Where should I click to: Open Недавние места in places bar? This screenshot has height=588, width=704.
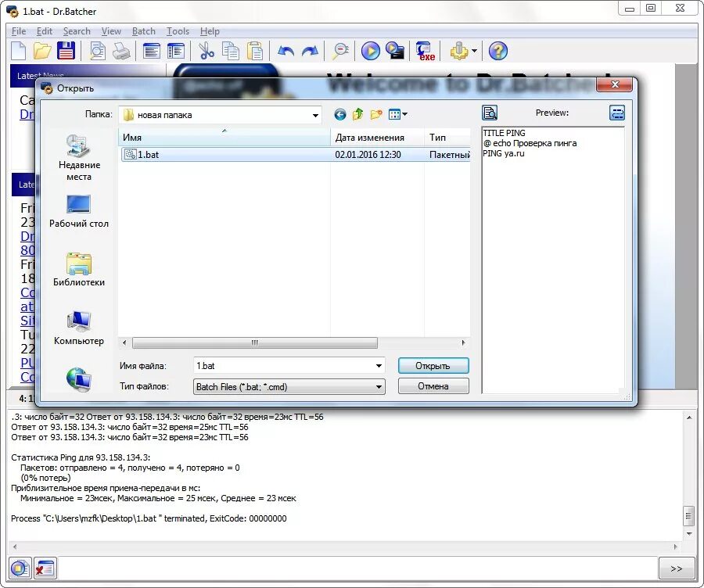(79, 157)
